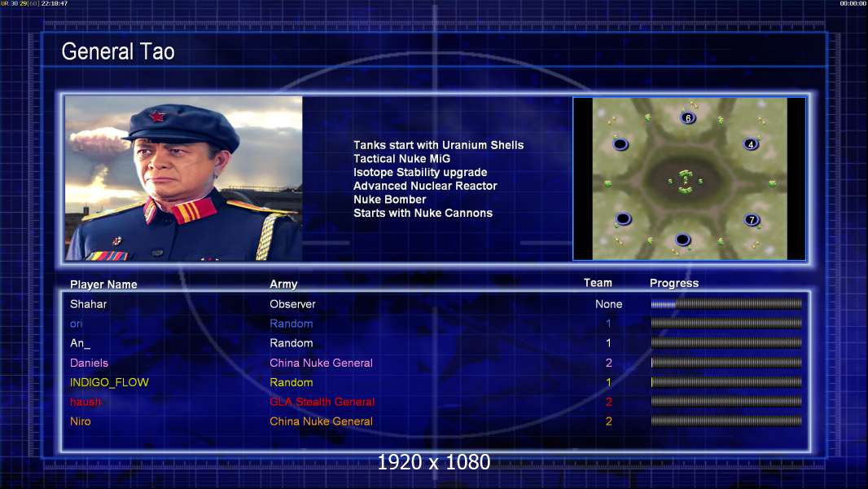
Task: Select hausn's GLA Stealth General army entry
Action: [x=322, y=402]
